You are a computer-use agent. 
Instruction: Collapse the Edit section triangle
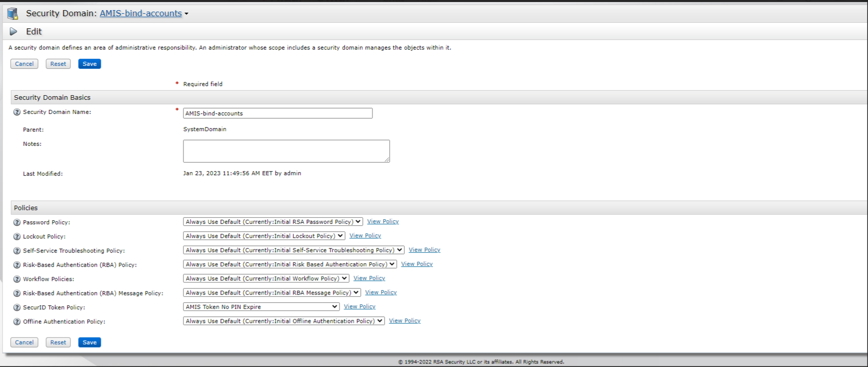pos(14,31)
